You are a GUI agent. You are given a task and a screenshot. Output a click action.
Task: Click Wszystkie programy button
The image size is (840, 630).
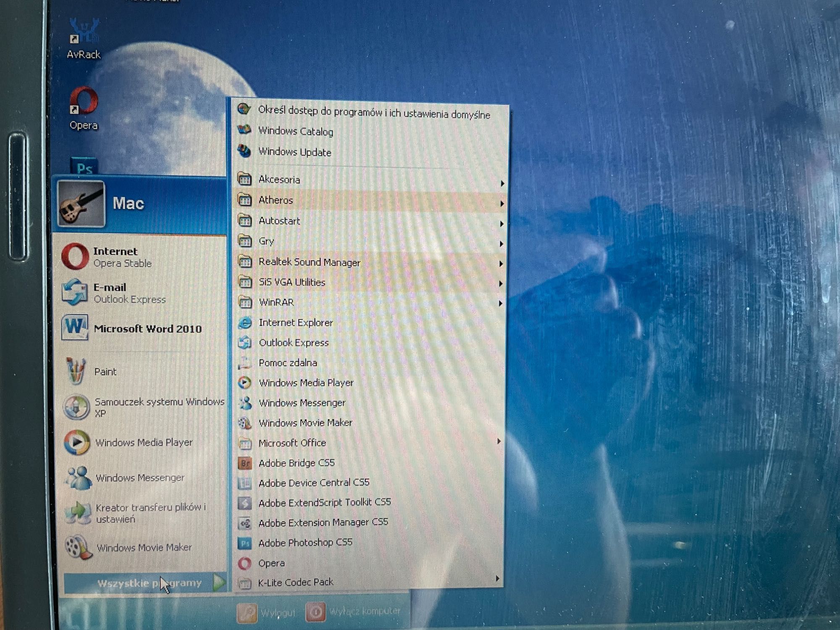click(145, 583)
